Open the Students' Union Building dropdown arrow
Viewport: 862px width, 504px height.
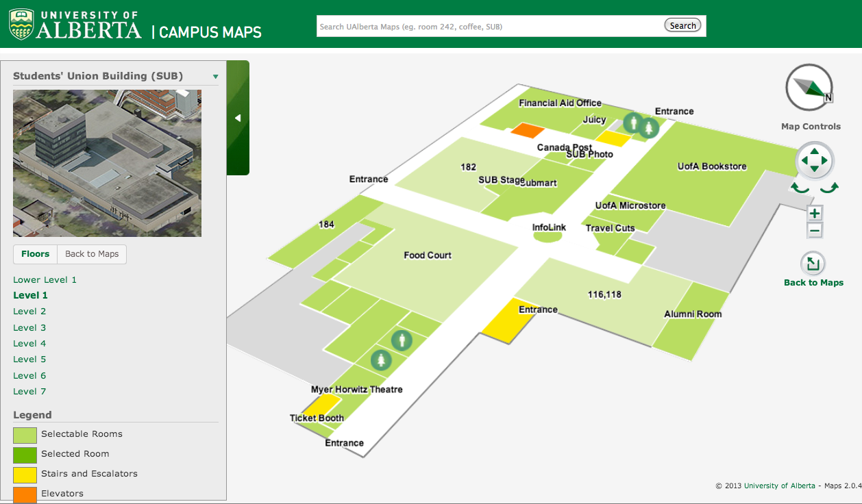(x=215, y=76)
